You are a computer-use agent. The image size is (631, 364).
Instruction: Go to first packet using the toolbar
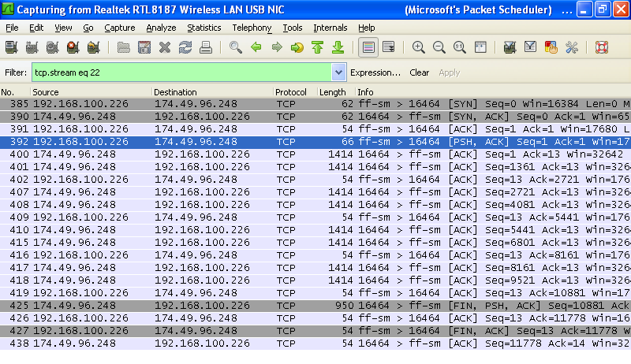coord(317,47)
